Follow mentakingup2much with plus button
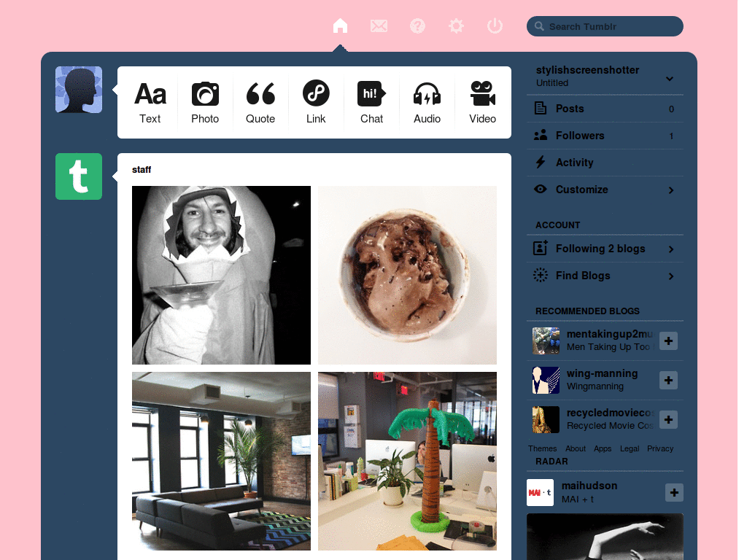This screenshot has width=747, height=560. click(x=668, y=341)
